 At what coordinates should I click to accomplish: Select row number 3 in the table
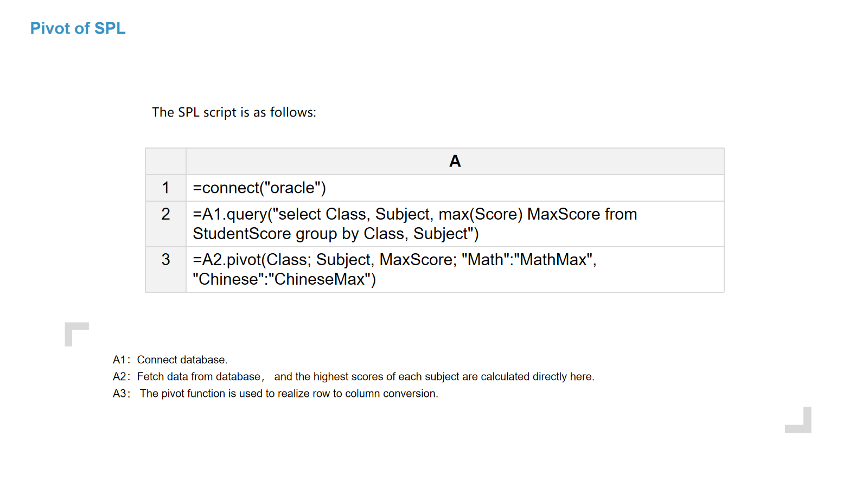click(165, 260)
